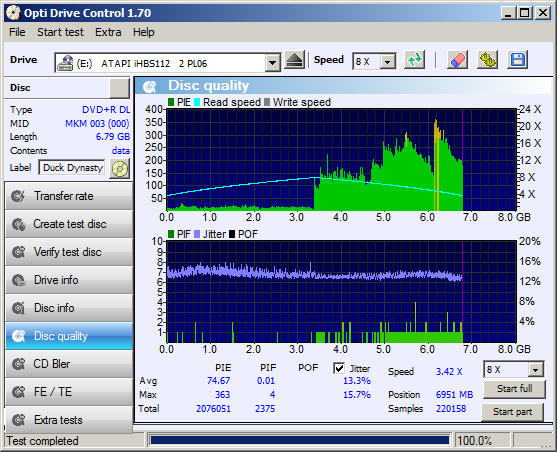Click the disc icon beside the Label field
The height and width of the screenshot is (452, 557).
(120, 168)
